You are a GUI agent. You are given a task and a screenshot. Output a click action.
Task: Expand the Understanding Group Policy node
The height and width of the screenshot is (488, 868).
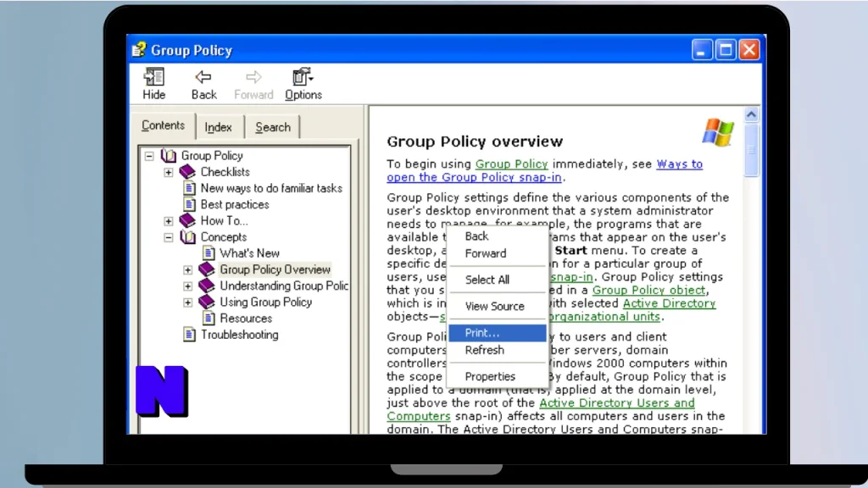point(187,286)
